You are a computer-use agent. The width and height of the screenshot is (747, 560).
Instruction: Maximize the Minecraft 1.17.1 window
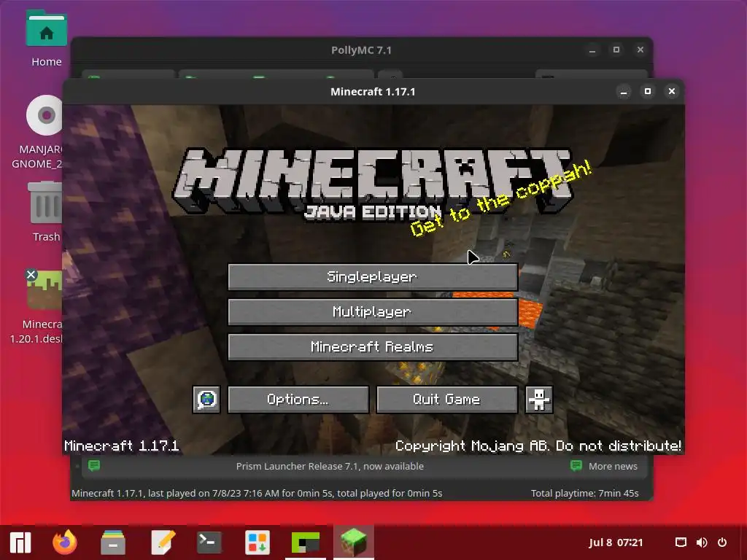(648, 91)
